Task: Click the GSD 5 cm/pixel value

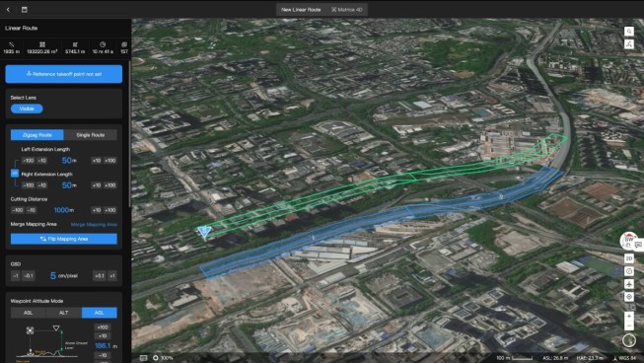Action: click(64, 275)
